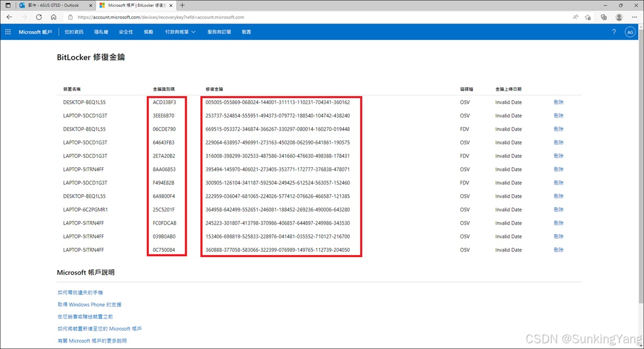Refresh the current page

pos(38,17)
